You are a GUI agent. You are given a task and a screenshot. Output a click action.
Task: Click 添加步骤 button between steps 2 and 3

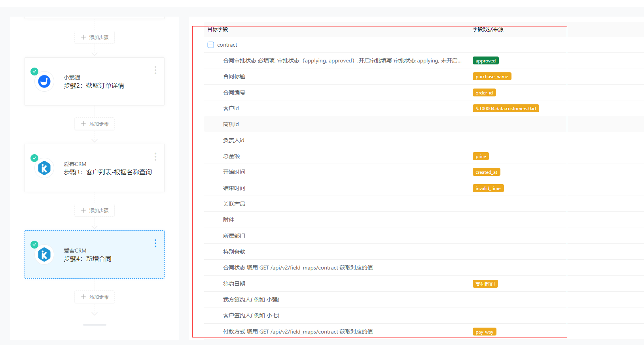(x=95, y=124)
